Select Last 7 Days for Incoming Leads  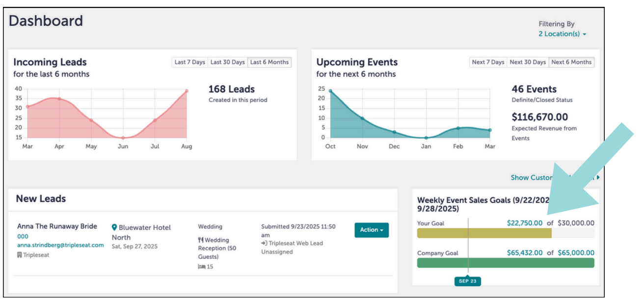click(x=189, y=62)
